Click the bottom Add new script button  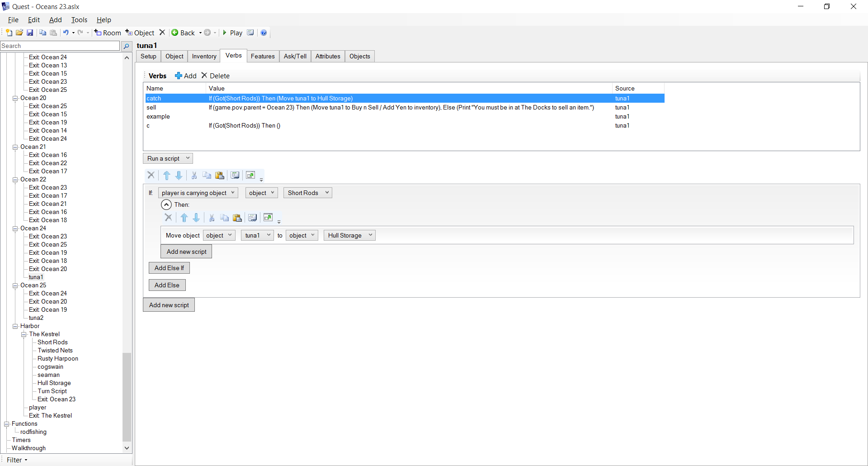tap(169, 305)
